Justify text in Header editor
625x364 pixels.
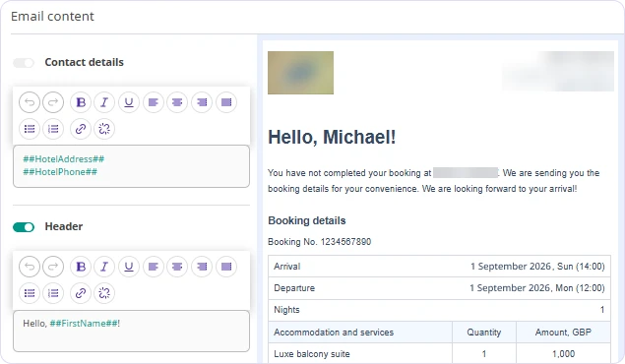[226, 267]
